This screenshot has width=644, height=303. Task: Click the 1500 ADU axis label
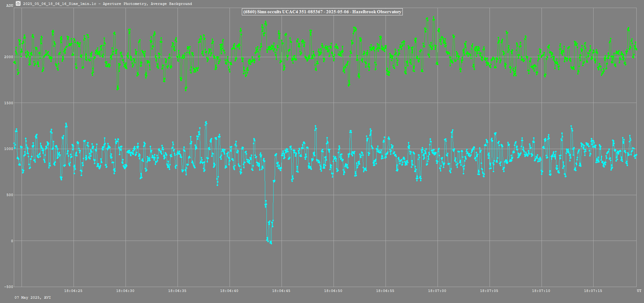pyautogui.click(x=9, y=103)
